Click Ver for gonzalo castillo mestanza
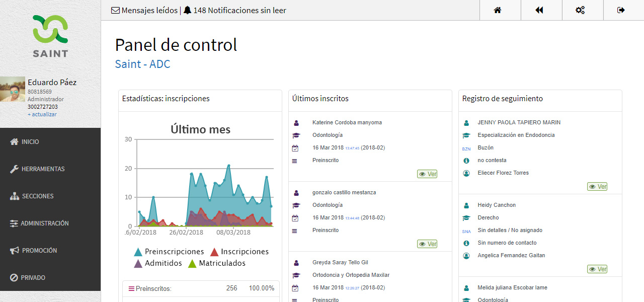 427,244
